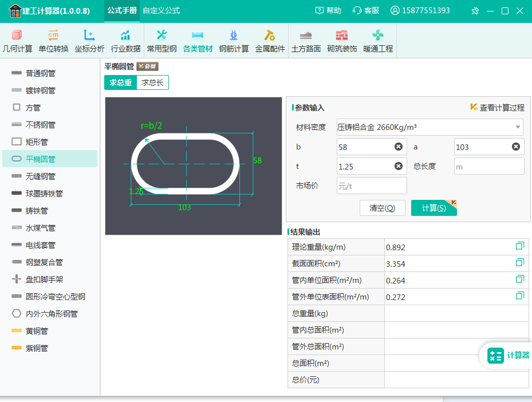This screenshot has width=532, height=402.
Task: Copy 管外单位表面积 result value 0.272
Action: coord(519,296)
